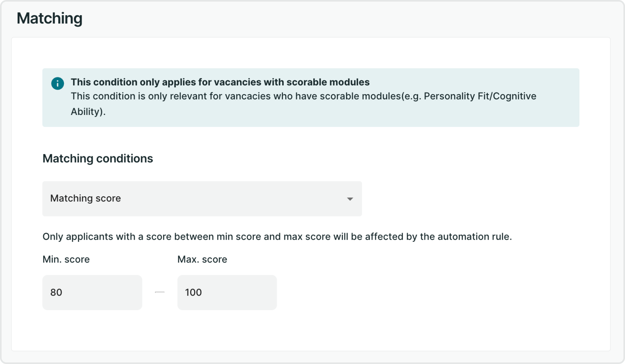The image size is (625, 364).
Task: Click the Matching heading
Action: point(50,18)
